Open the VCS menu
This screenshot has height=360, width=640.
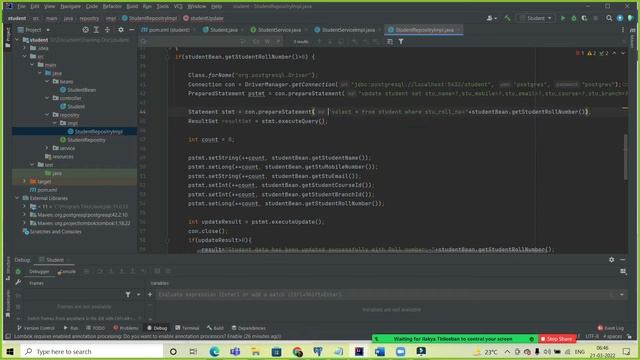pyautogui.click(x=178, y=7)
